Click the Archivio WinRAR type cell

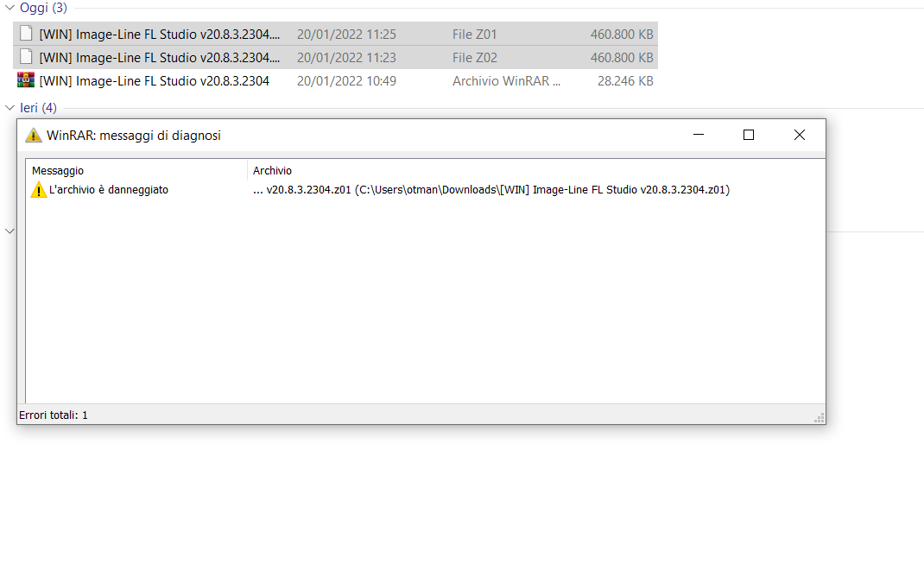pos(506,80)
